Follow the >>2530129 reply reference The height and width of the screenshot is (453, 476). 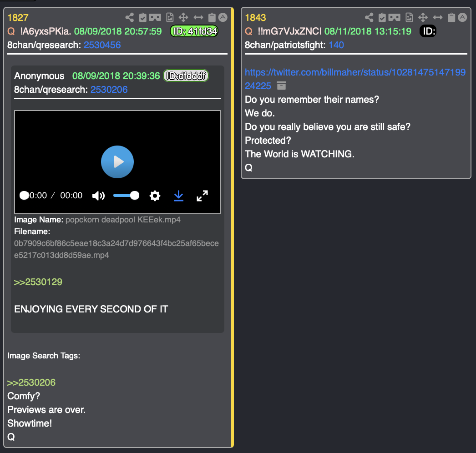pos(38,282)
